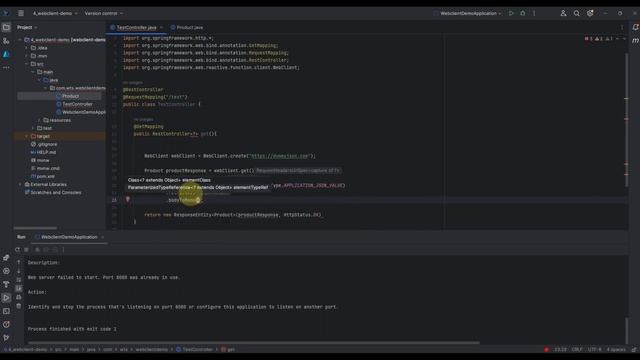Open the Run tool window icon

click(x=6, y=298)
